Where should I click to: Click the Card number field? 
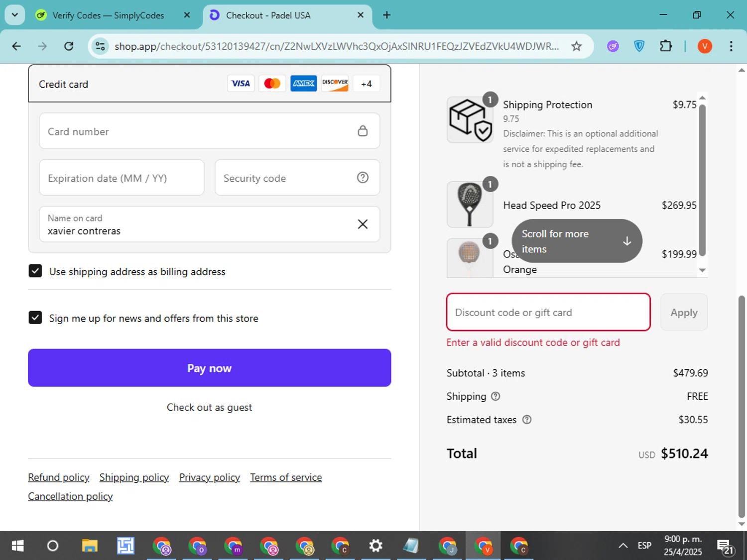click(x=209, y=131)
